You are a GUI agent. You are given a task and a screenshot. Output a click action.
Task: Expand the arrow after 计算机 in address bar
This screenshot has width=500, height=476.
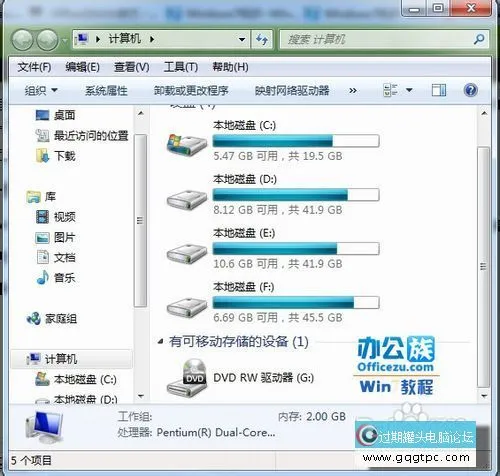152,39
